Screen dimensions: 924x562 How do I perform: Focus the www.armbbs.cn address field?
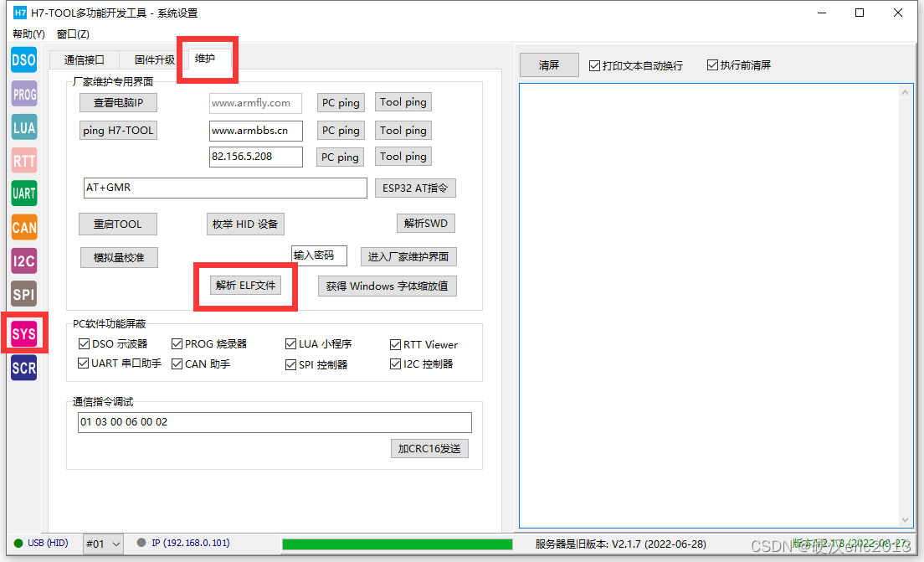click(256, 131)
